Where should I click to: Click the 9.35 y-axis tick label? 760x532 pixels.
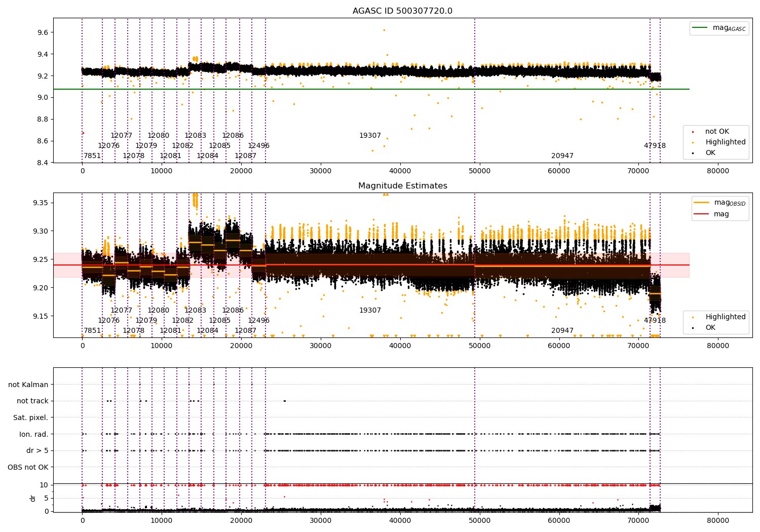click(41, 203)
